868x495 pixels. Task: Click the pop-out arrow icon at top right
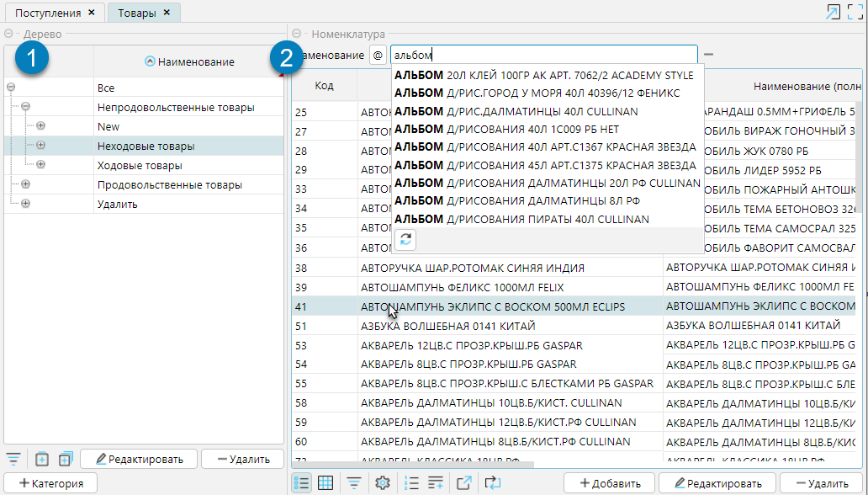point(832,11)
